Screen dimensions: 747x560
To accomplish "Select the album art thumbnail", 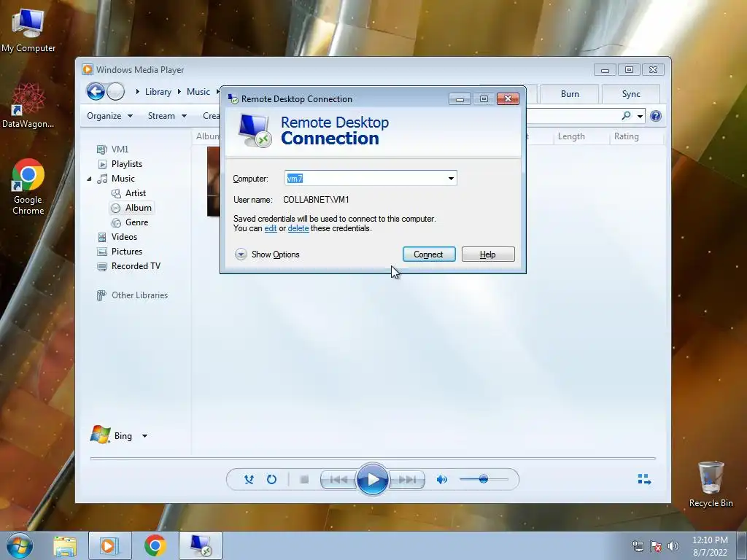I will [x=214, y=182].
